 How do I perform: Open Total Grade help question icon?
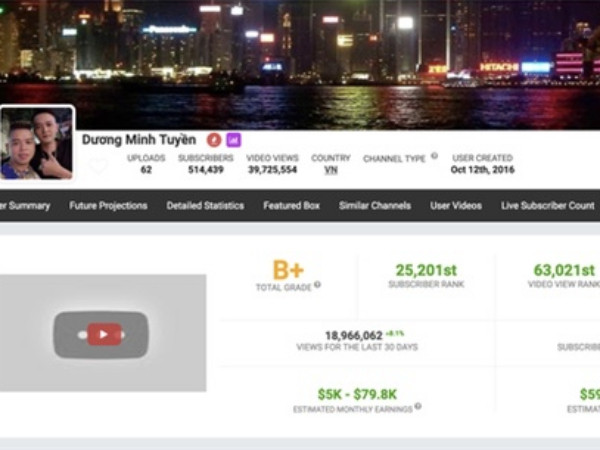click(x=317, y=285)
